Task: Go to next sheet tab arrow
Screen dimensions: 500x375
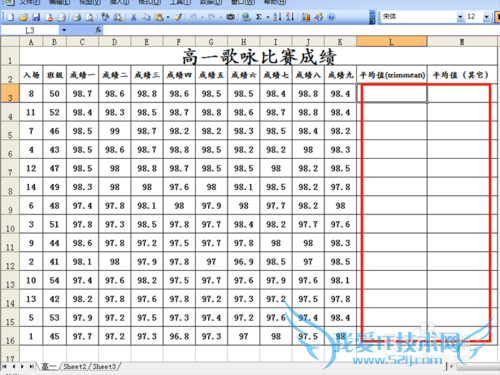Action: tap(22, 367)
